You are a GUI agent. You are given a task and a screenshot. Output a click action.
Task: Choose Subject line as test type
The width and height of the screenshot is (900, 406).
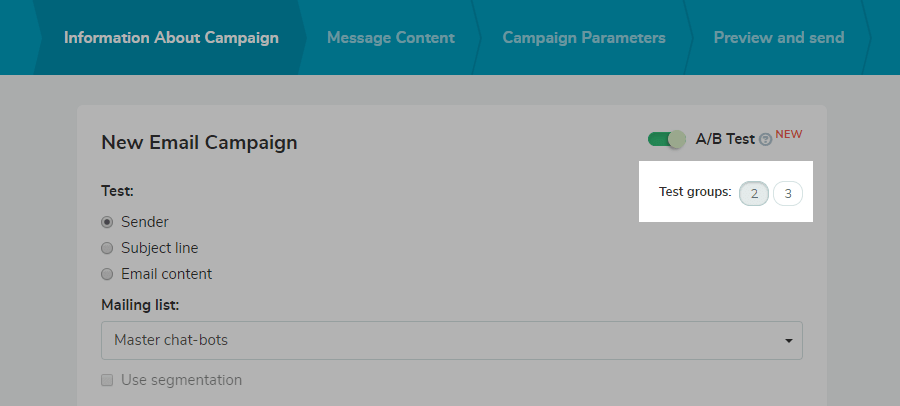coord(107,248)
